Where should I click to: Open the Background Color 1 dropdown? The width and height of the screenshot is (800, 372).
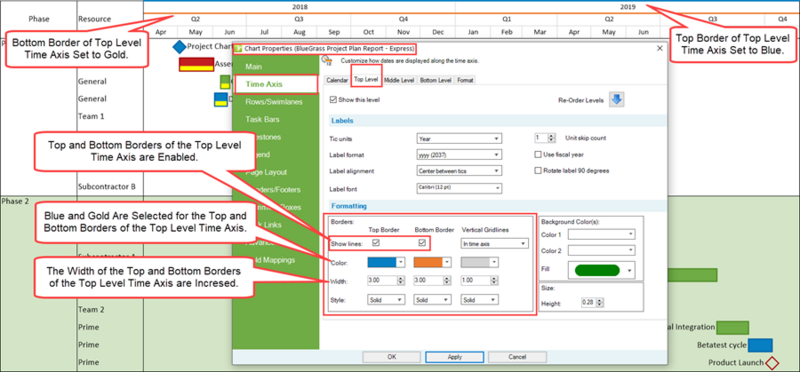coord(602,234)
